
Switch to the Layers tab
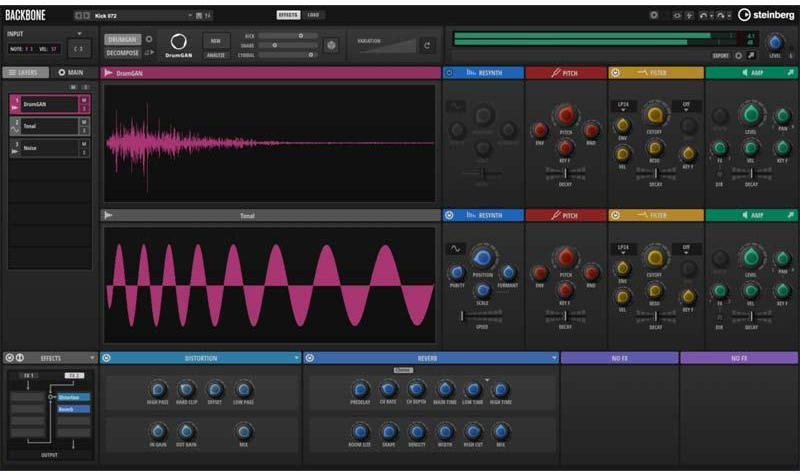26,73
